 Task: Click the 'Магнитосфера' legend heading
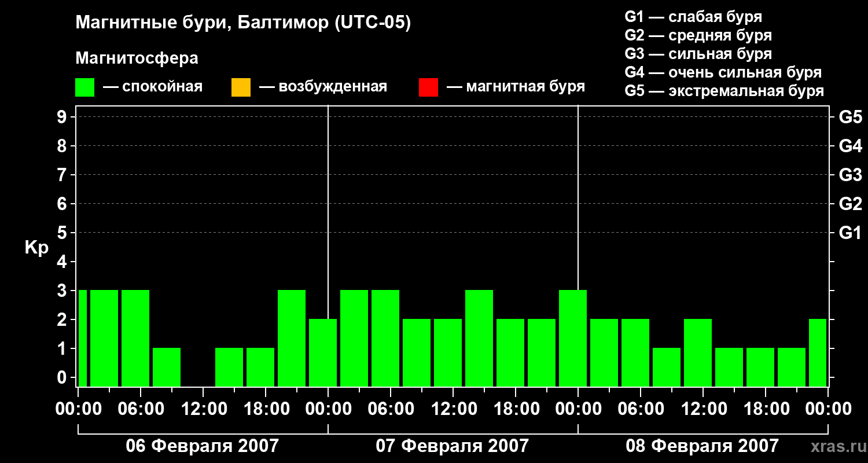[137, 58]
